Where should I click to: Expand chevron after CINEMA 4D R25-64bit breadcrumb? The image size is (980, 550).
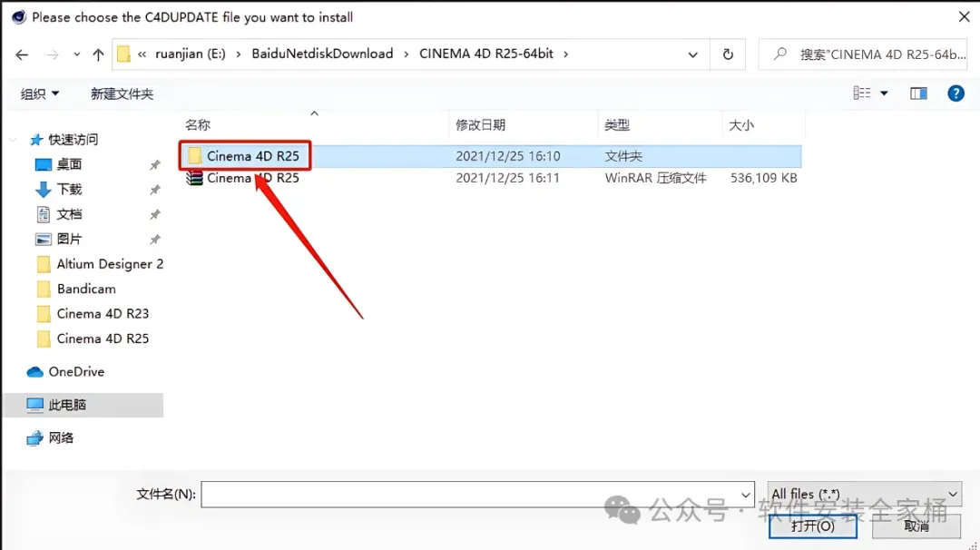(565, 54)
